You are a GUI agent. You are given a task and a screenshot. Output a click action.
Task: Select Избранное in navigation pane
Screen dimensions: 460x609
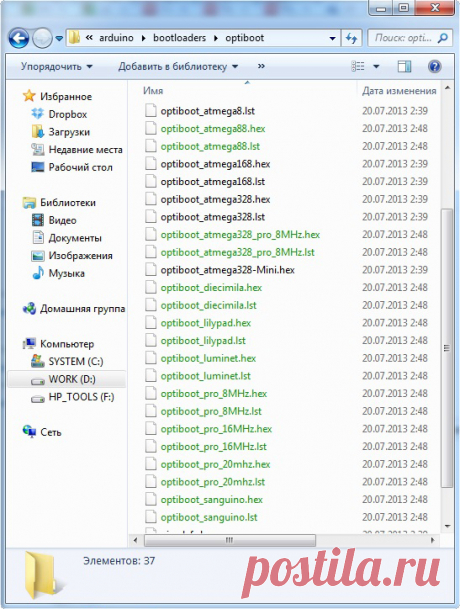[x=66, y=96]
